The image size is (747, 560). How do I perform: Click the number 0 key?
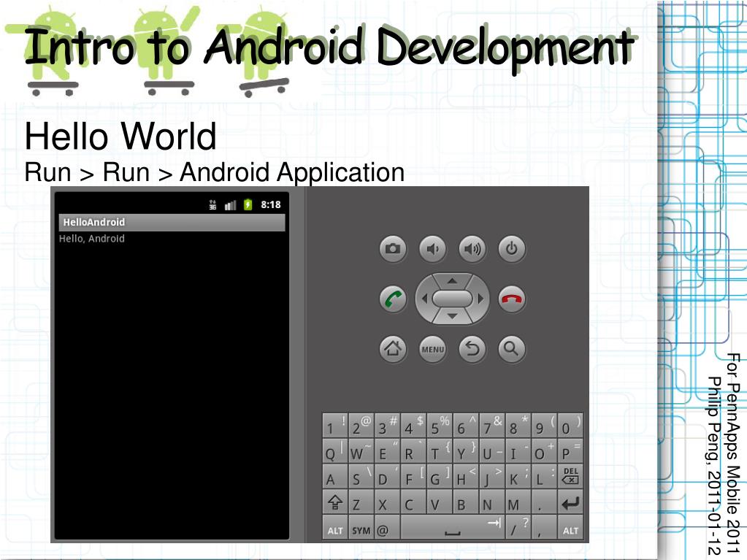(570, 425)
